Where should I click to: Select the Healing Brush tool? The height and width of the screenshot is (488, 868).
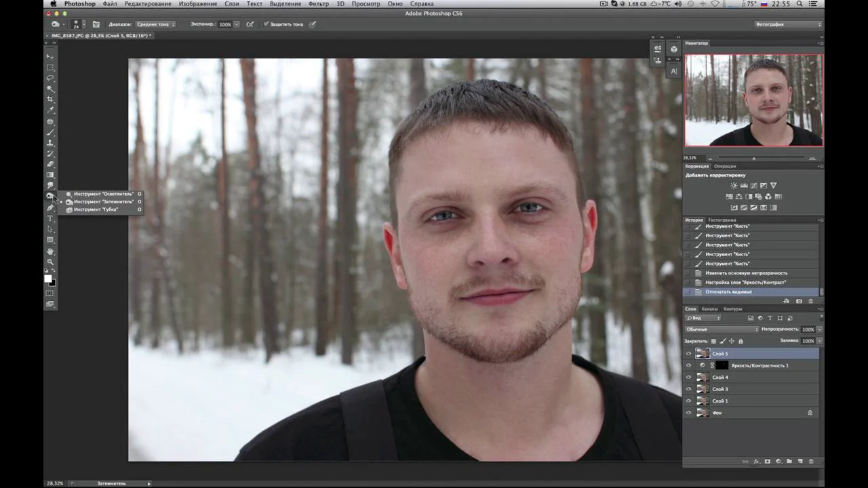click(50, 122)
